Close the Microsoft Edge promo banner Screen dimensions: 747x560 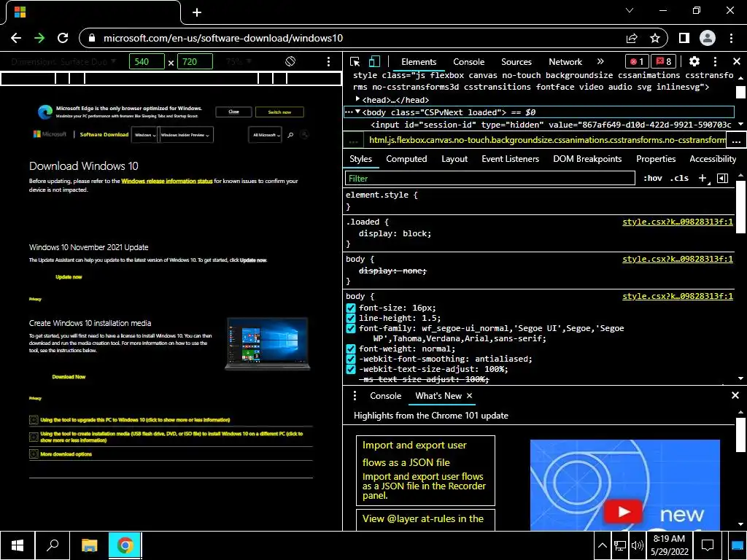(233, 112)
